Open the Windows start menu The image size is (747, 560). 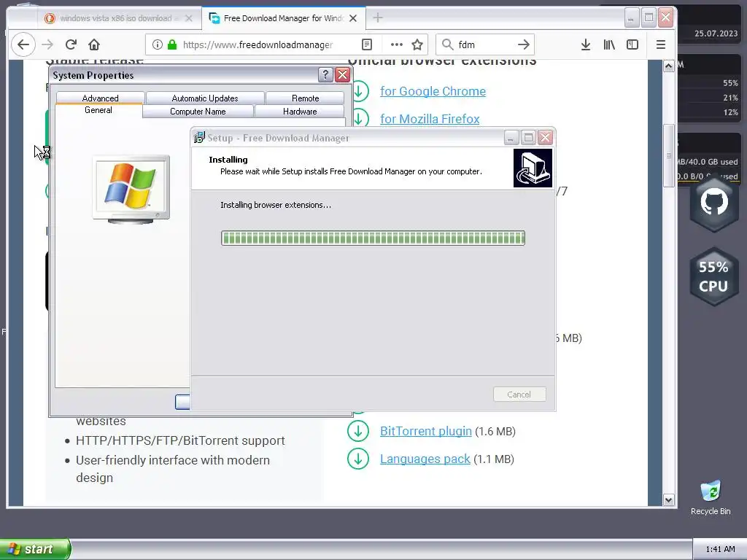pos(35,549)
